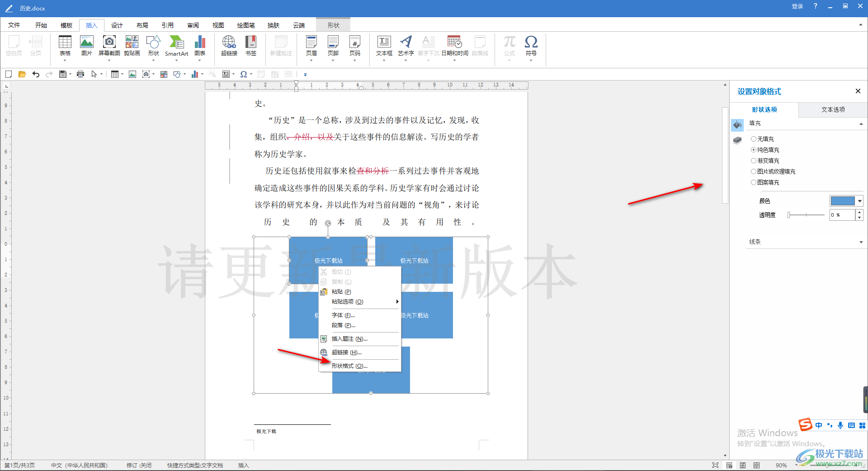The width and height of the screenshot is (868, 471).
Task: Click the 修订:关闭 track changes status
Action: click(139, 466)
